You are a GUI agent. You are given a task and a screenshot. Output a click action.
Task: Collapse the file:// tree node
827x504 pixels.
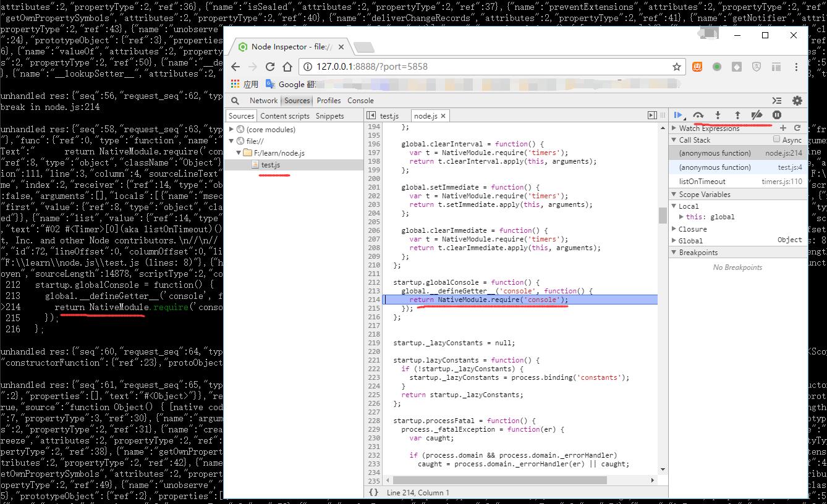coord(232,141)
